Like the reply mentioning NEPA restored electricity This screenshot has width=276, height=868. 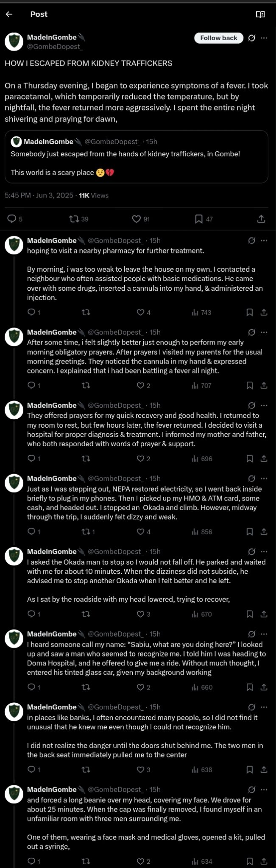[x=141, y=531]
